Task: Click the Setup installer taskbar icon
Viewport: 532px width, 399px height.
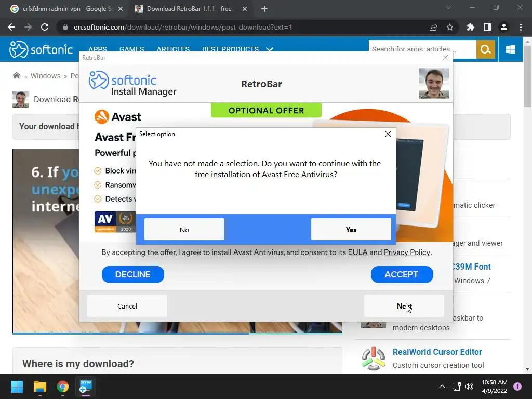Action: pyautogui.click(x=86, y=387)
